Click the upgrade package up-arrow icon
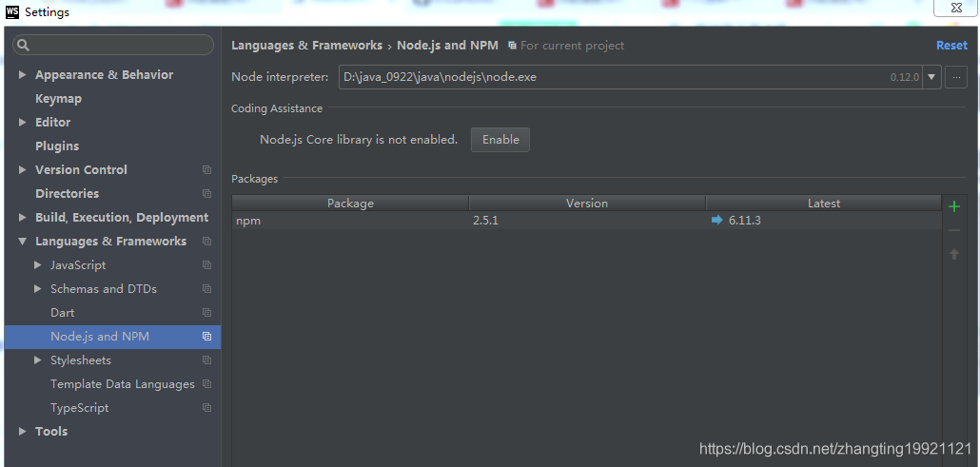The height and width of the screenshot is (467, 980). click(953, 254)
